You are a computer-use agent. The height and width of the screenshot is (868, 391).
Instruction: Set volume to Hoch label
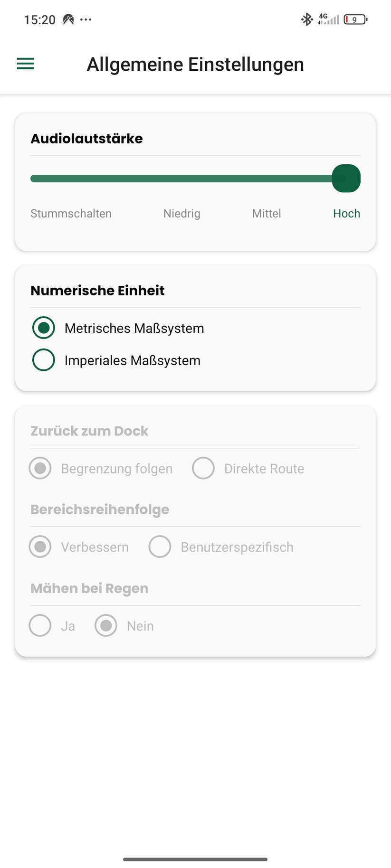point(346,214)
